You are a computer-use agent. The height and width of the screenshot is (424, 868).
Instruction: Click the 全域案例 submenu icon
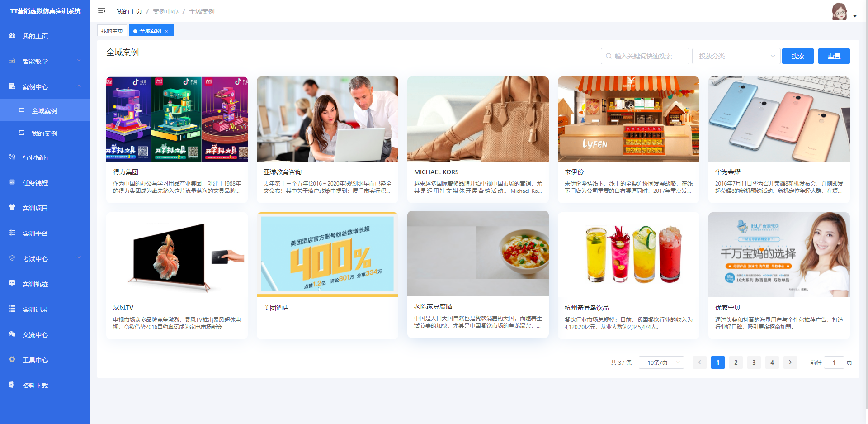click(21, 110)
